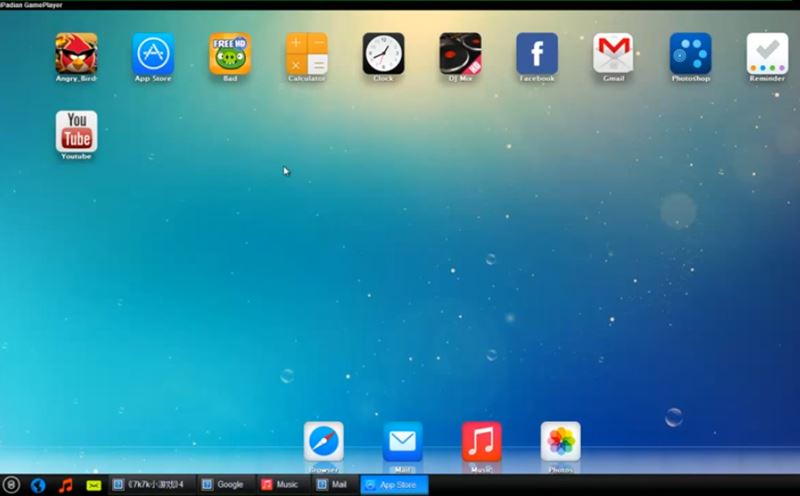Image resolution: width=800 pixels, height=496 pixels.
Task: Open the Reminder app icon
Action: (x=767, y=54)
